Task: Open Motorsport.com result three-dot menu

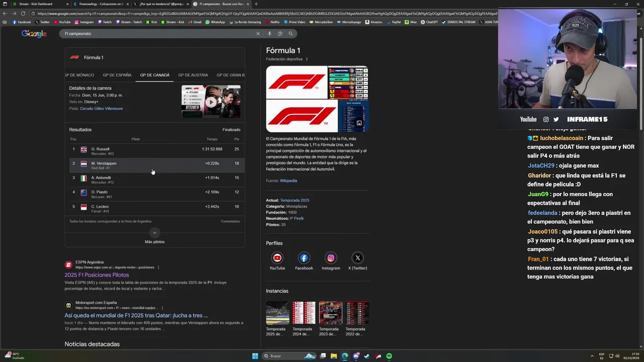Action: 163,308
